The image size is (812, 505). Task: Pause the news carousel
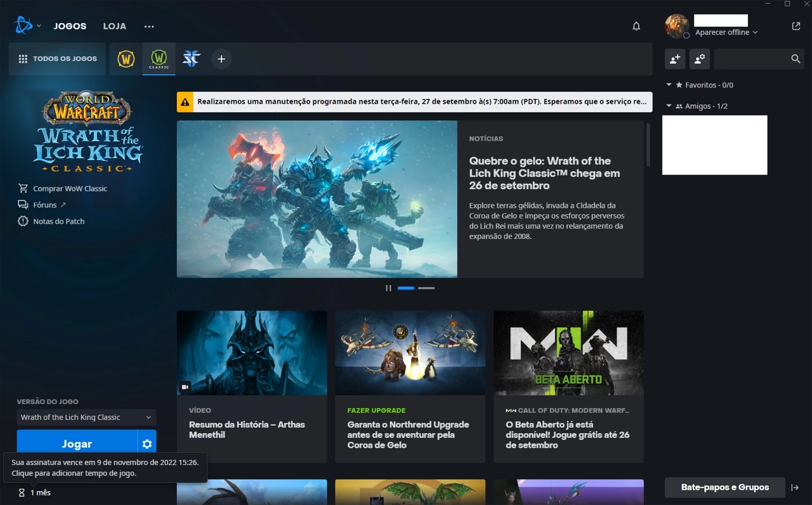click(389, 288)
